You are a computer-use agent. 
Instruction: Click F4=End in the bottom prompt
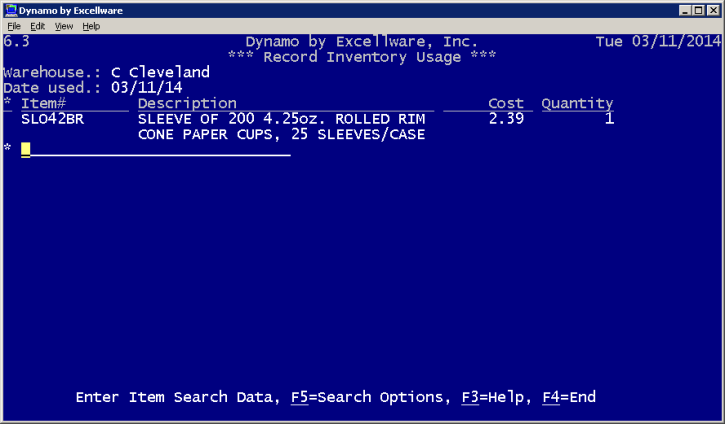pyautogui.click(x=569, y=397)
